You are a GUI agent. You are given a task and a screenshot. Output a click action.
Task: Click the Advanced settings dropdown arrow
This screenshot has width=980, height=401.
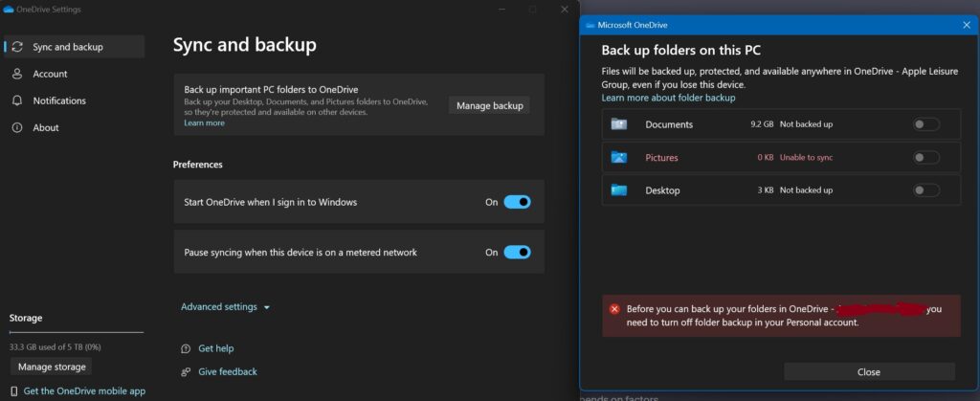click(x=267, y=308)
